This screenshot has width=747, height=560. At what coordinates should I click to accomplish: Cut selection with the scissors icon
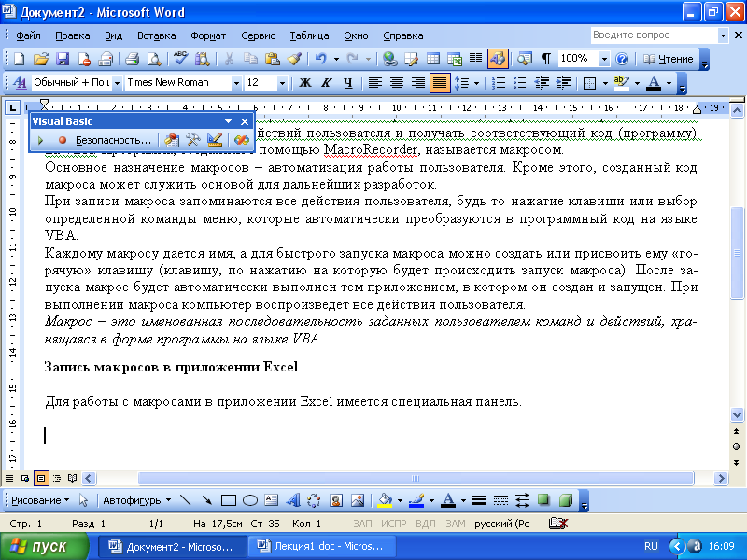[229, 59]
